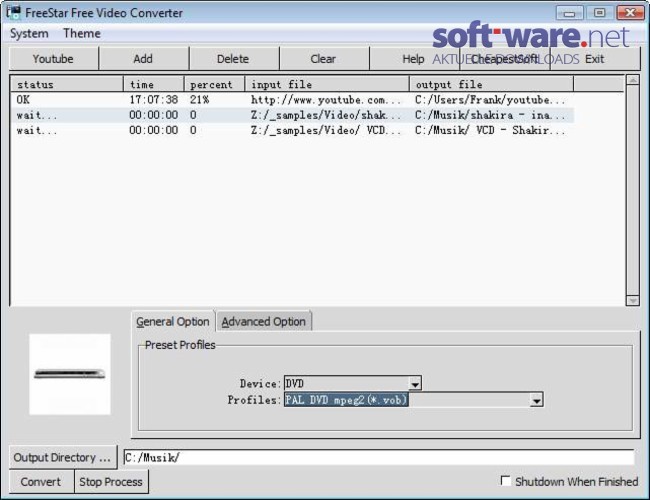
Task: Switch to the Advanced Option tab
Action: [x=264, y=322]
